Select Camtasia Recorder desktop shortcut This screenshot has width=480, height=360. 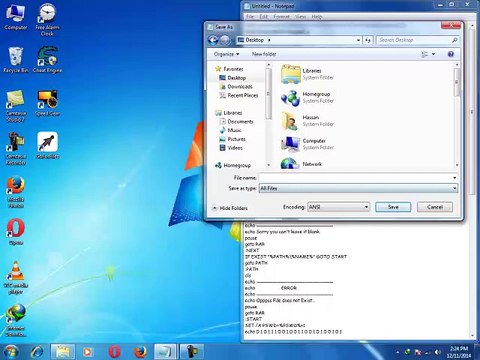pos(15,148)
